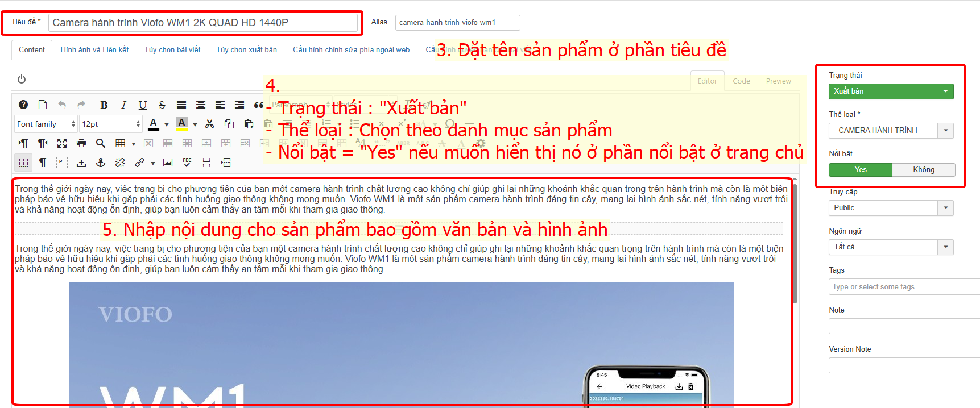Click the Redo arrow icon
The height and width of the screenshot is (408, 980).
(81, 105)
